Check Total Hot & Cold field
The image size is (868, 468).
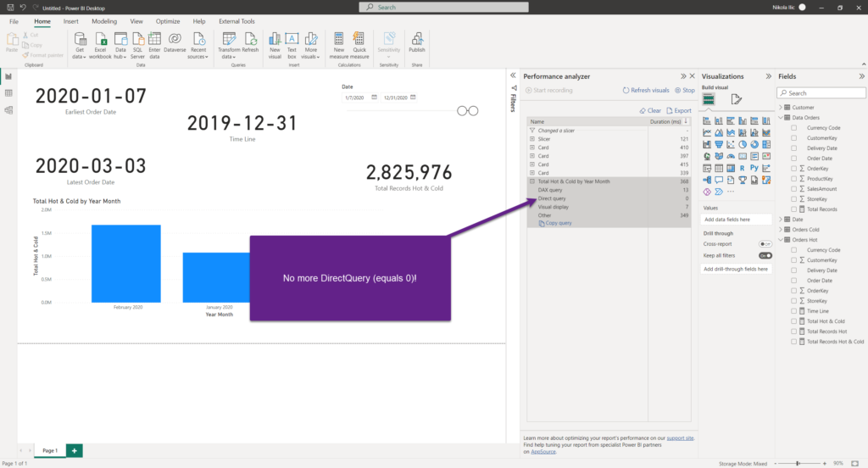coord(793,321)
